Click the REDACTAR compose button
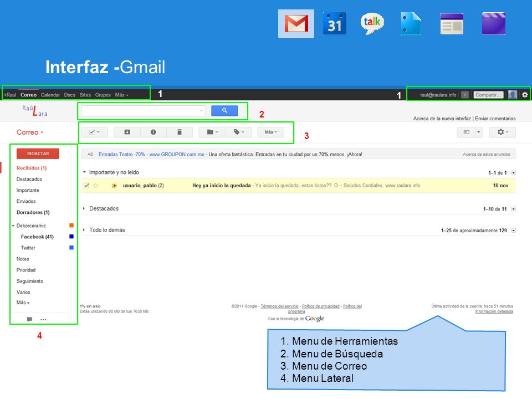 (38, 154)
